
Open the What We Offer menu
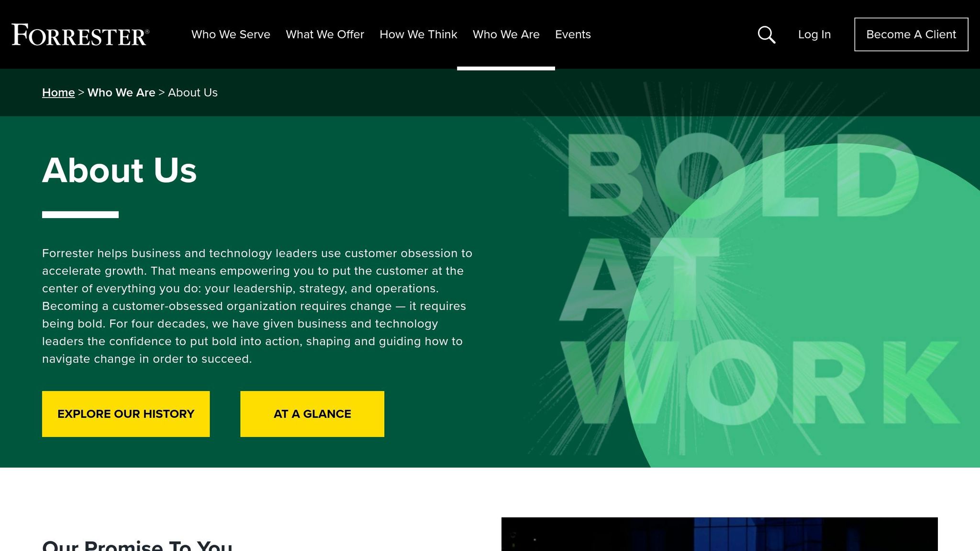[325, 34]
